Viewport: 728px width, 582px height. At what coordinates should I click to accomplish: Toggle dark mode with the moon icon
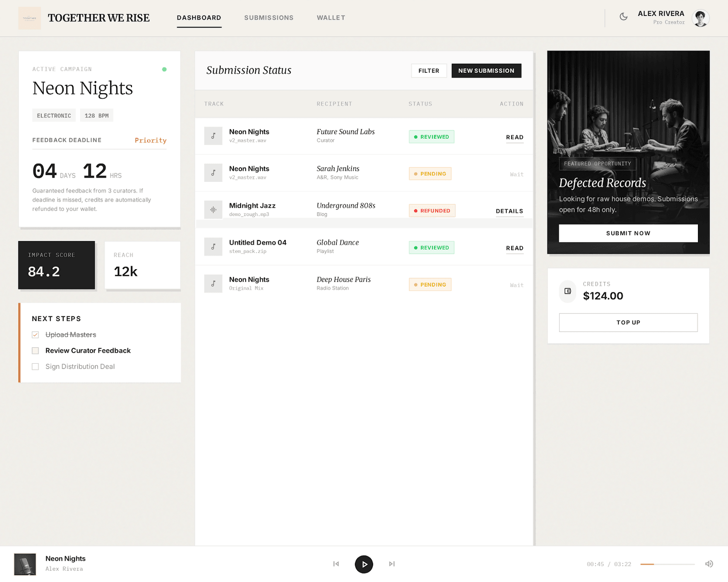coord(624,16)
